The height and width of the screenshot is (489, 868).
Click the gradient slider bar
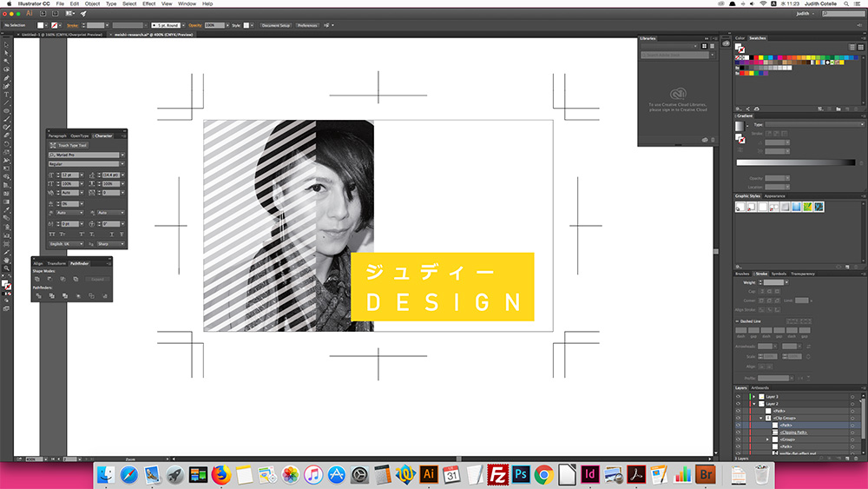[794, 162]
